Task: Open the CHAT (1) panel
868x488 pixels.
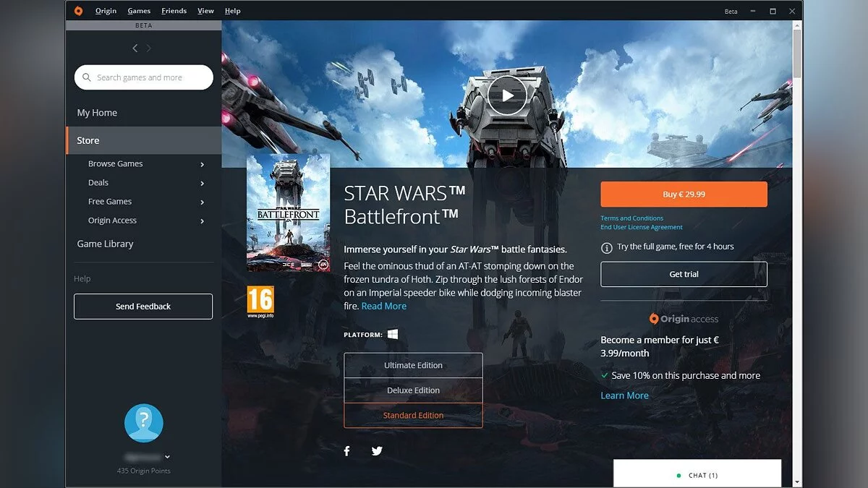Action: (697, 474)
